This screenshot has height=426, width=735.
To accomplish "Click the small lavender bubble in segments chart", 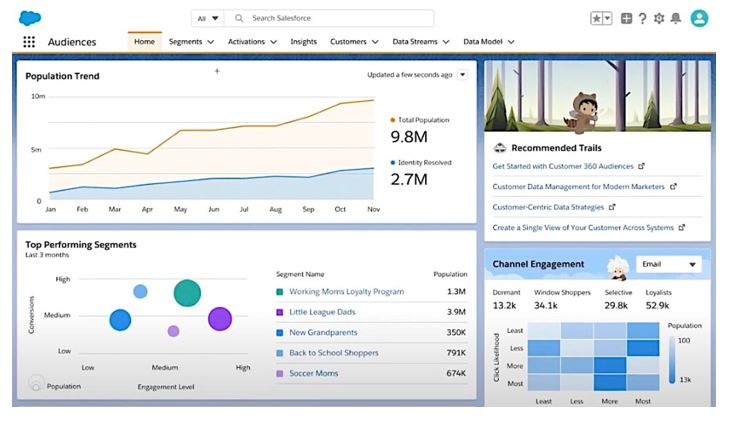I will [173, 331].
